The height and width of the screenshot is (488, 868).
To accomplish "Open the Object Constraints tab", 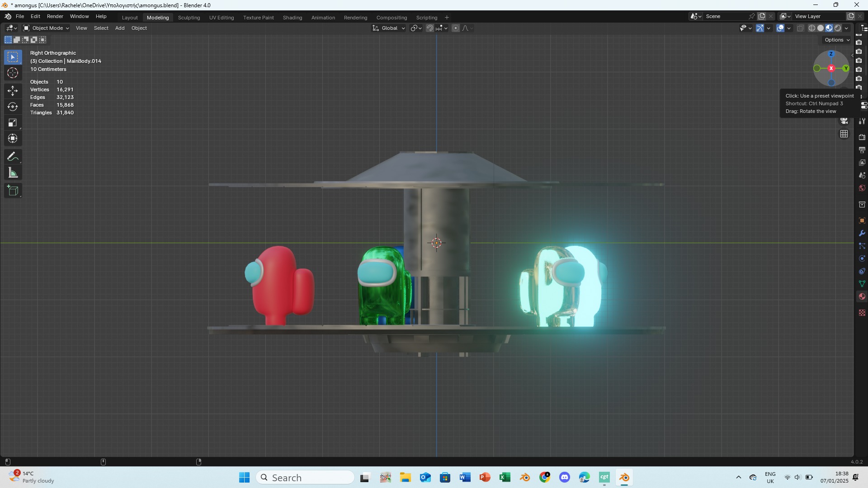I will [862, 271].
